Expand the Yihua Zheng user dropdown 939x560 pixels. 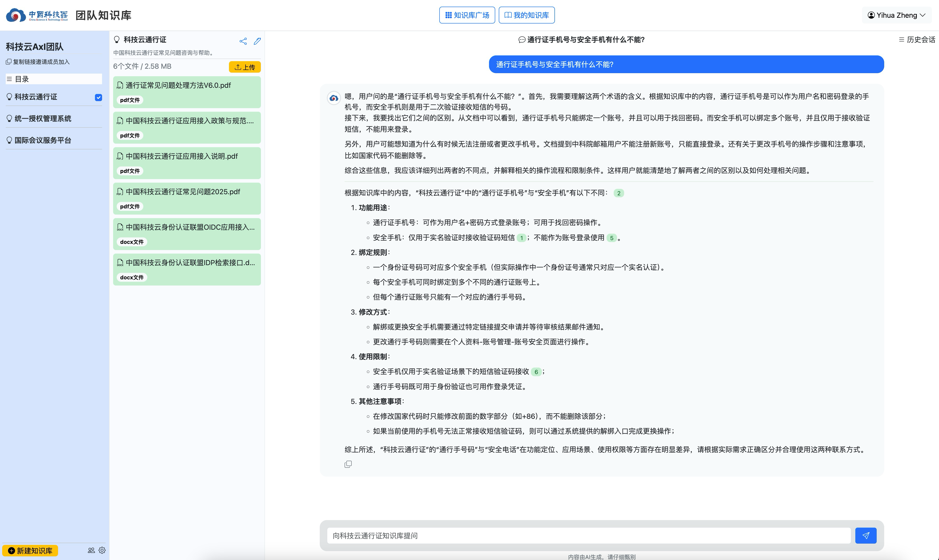pos(896,15)
